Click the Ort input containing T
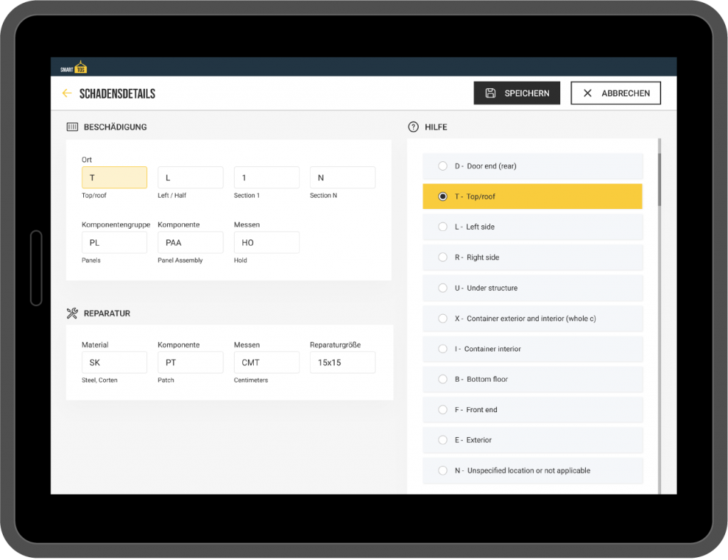Viewport: 728px width, 560px height. point(114,177)
